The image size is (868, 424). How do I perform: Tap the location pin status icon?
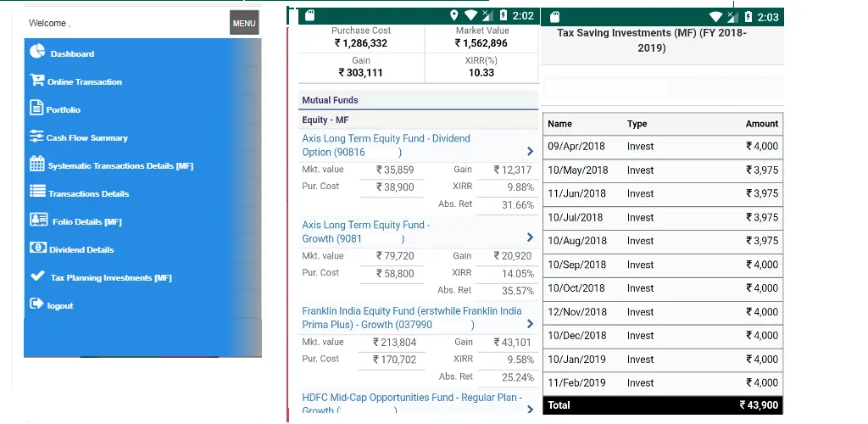[454, 15]
